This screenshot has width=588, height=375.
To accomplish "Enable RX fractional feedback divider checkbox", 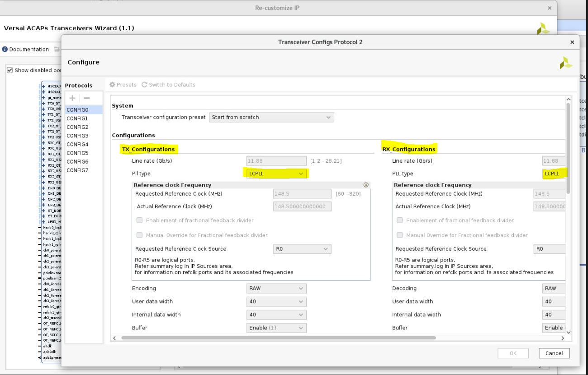I will click(400, 220).
